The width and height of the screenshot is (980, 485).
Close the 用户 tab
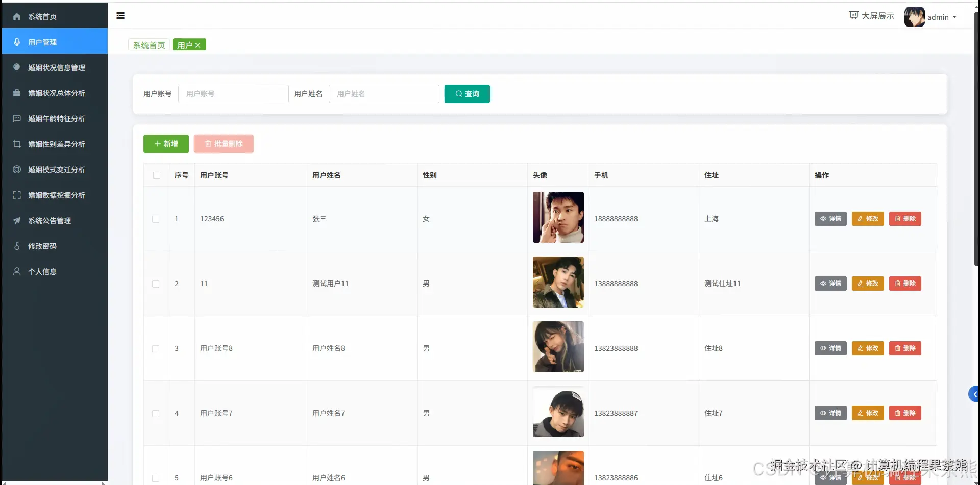tap(198, 45)
